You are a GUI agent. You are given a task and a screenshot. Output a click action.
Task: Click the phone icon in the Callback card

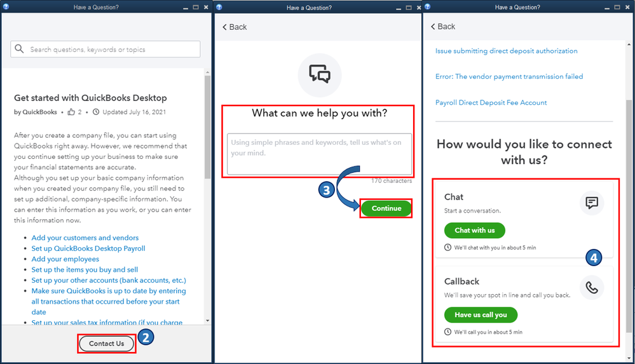tap(592, 288)
